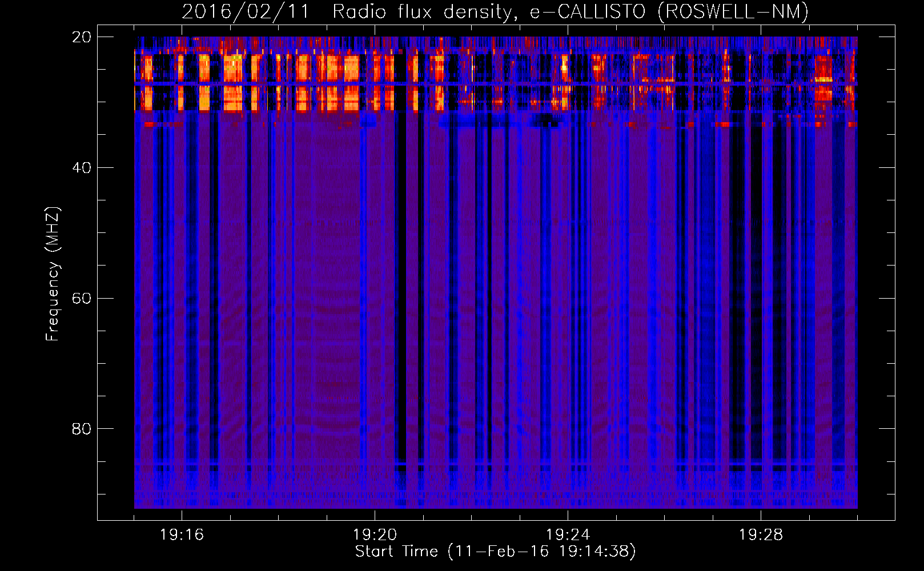Click the 19:20 time tick label
Image resolution: width=924 pixels, height=571 pixels.
pos(375,535)
